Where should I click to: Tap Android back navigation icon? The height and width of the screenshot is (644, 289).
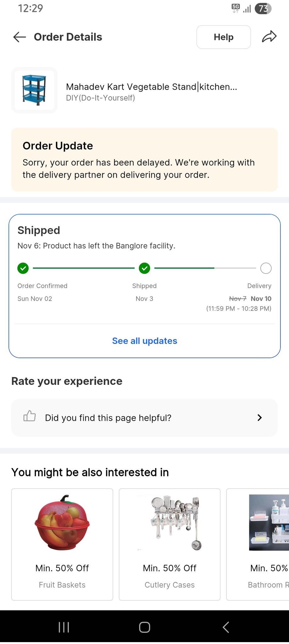pyautogui.click(x=225, y=627)
